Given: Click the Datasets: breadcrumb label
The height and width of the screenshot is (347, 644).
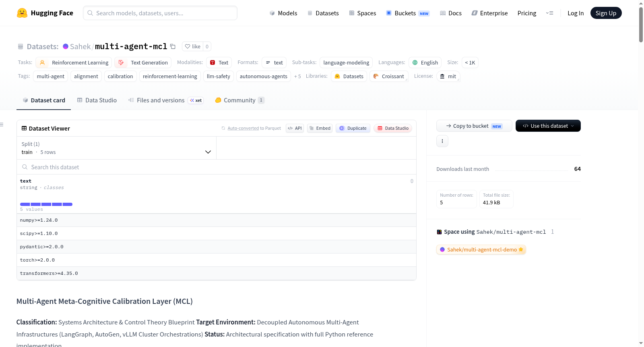Looking at the screenshot, I should coord(43,46).
